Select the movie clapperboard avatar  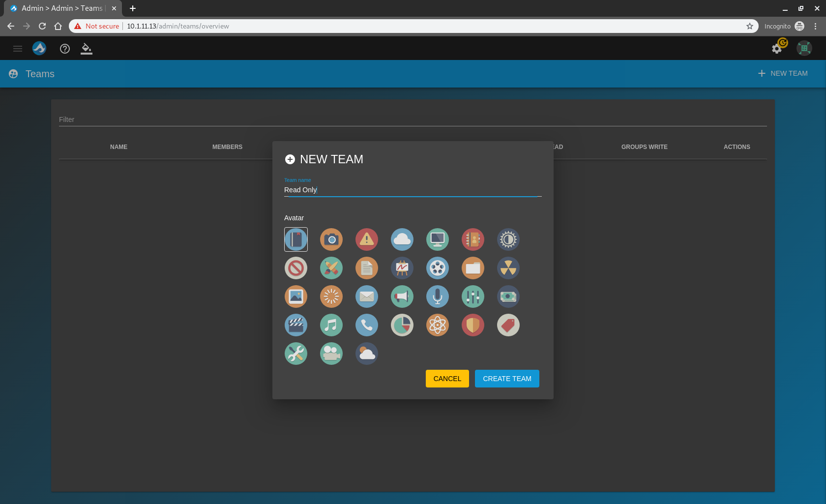pos(296,325)
